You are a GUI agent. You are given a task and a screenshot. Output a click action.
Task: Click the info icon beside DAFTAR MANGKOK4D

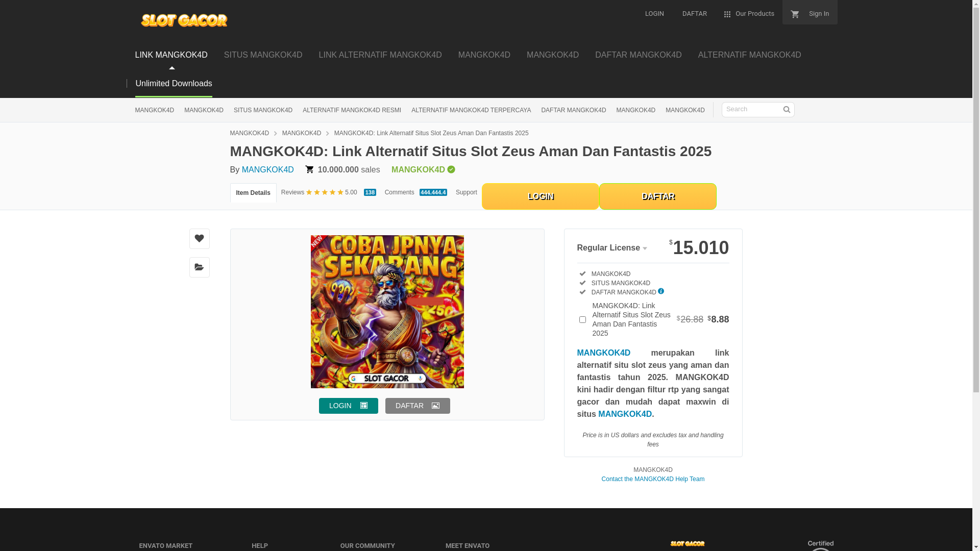pyautogui.click(x=661, y=291)
